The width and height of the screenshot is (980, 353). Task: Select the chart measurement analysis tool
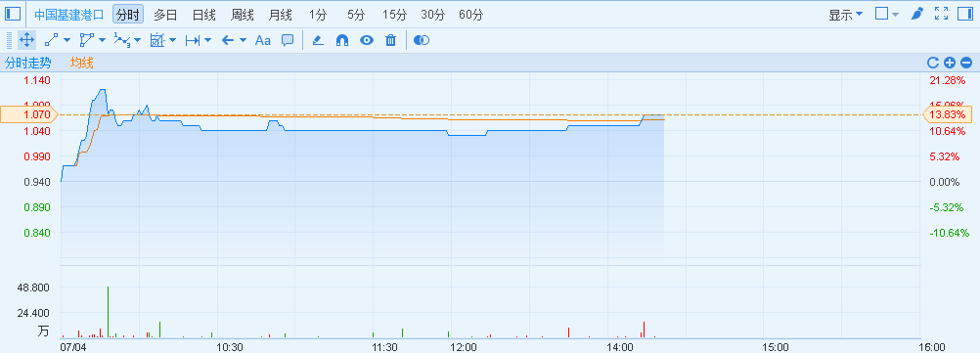[156, 40]
